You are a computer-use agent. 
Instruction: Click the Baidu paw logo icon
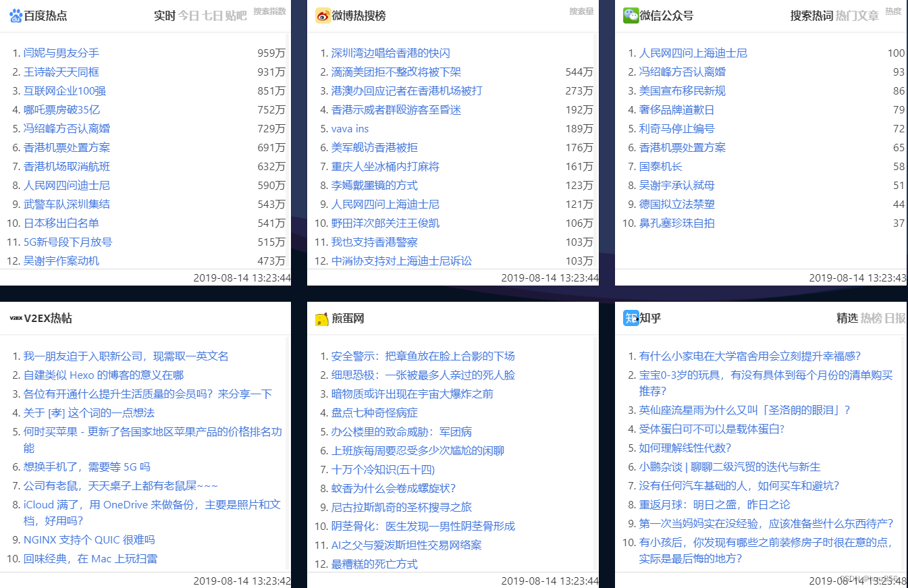[x=16, y=16]
